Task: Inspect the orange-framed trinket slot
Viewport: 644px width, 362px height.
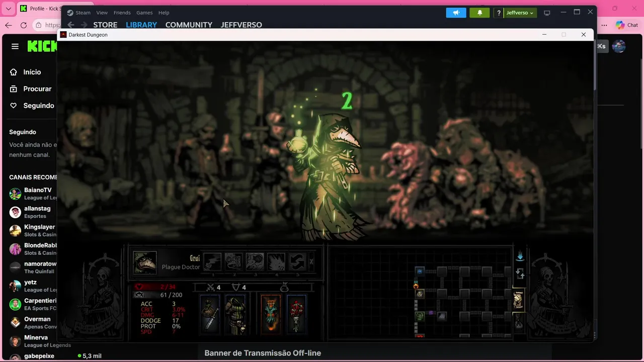Action: coord(271,314)
